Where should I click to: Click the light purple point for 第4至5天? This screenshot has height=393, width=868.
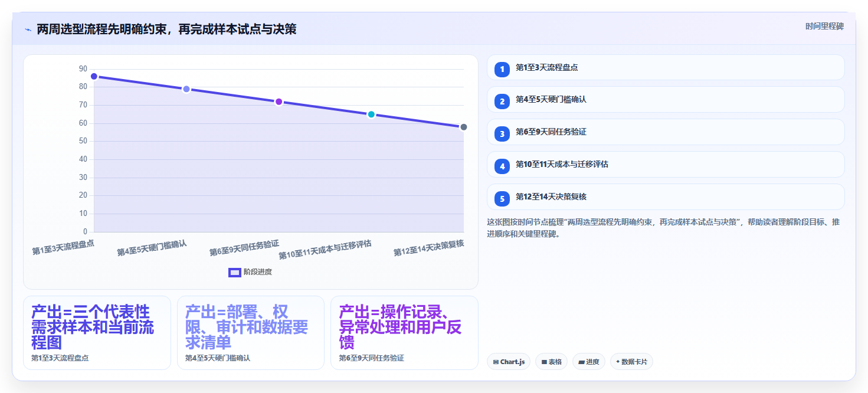pyautogui.click(x=186, y=89)
